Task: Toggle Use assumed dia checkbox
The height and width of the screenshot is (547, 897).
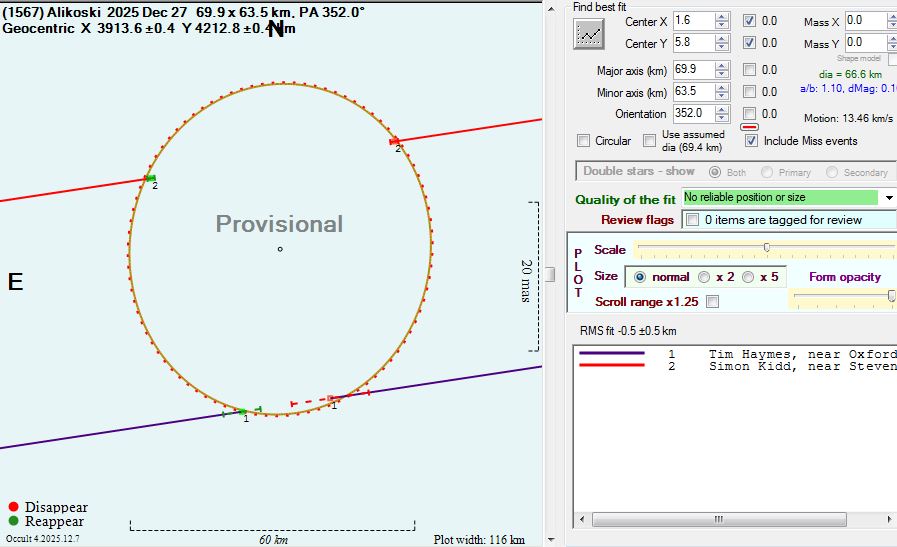Action: tap(650, 141)
